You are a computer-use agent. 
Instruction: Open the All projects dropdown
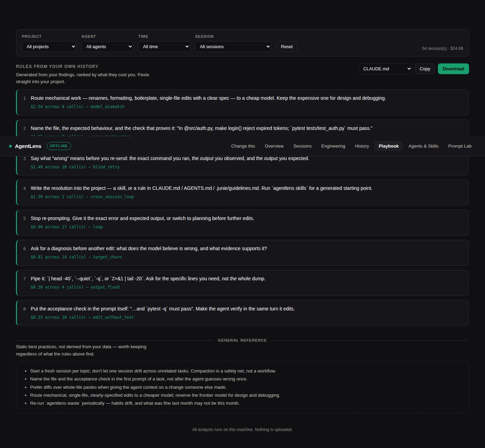(x=49, y=46)
